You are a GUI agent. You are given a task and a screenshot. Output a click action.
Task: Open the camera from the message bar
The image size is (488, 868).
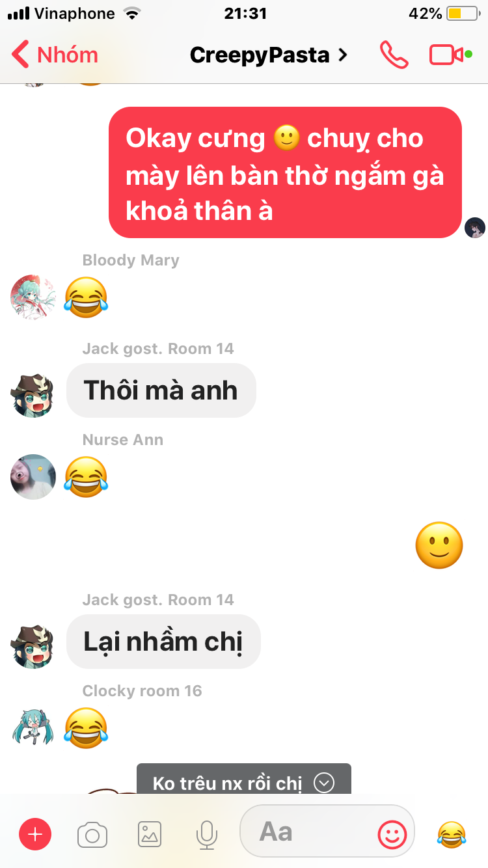[x=92, y=834]
